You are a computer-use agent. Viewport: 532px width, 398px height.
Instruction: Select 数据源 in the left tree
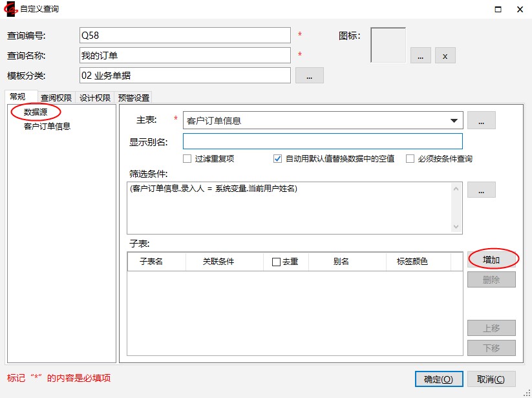point(36,112)
